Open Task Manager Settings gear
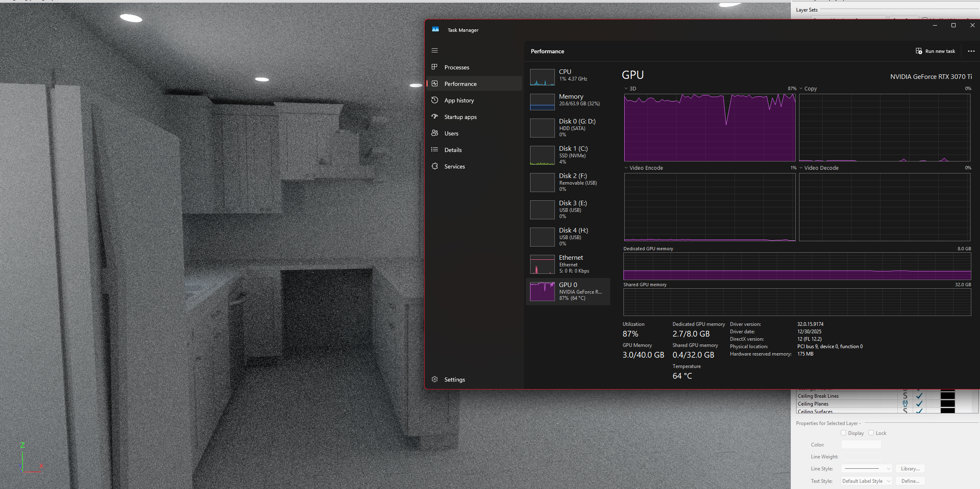Image resolution: width=980 pixels, height=489 pixels. (435, 379)
